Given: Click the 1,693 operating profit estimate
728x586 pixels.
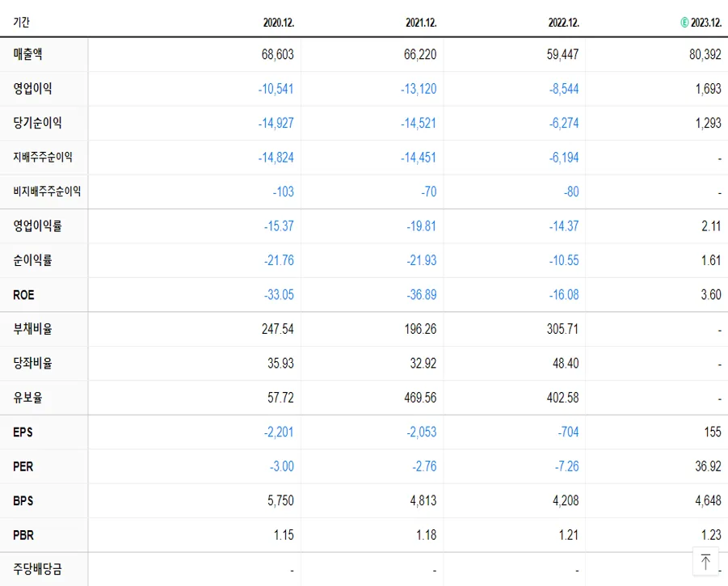Looking at the screenshot, I should (709, 89).
